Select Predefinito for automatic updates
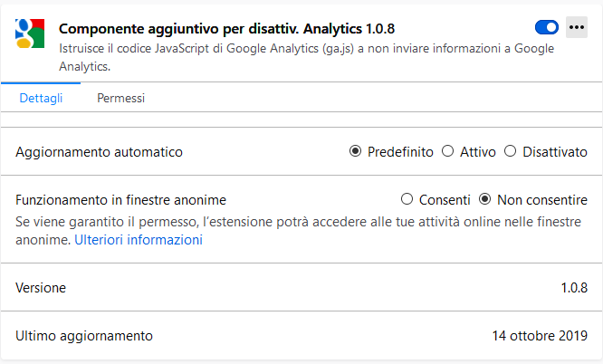603x364 pixels. click(x=355, y=151)
